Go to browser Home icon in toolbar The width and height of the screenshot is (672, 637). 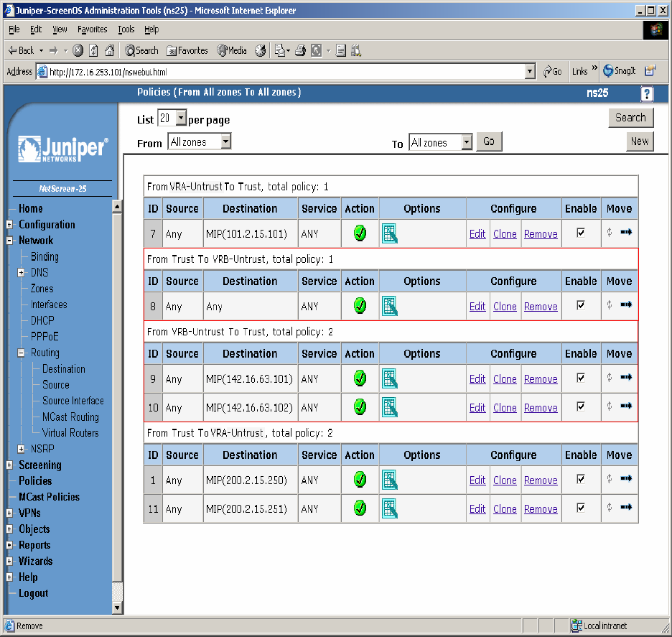[110, 50]
